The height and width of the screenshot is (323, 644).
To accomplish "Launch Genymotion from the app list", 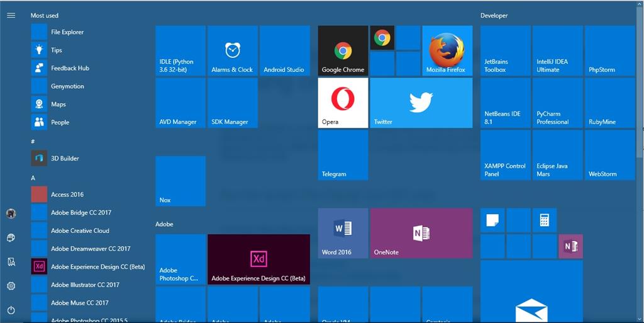I will [x=89, y=86].
